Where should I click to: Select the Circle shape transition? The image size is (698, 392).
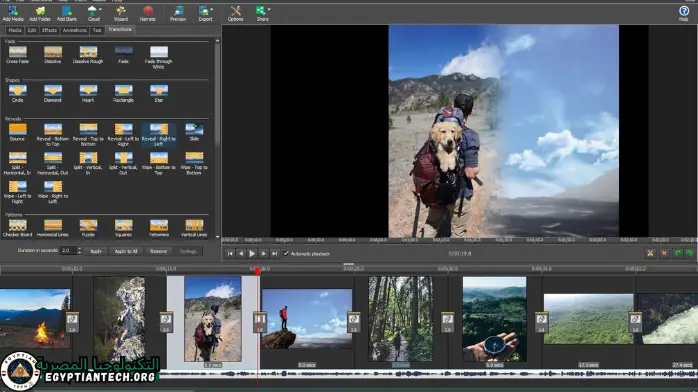18,93
